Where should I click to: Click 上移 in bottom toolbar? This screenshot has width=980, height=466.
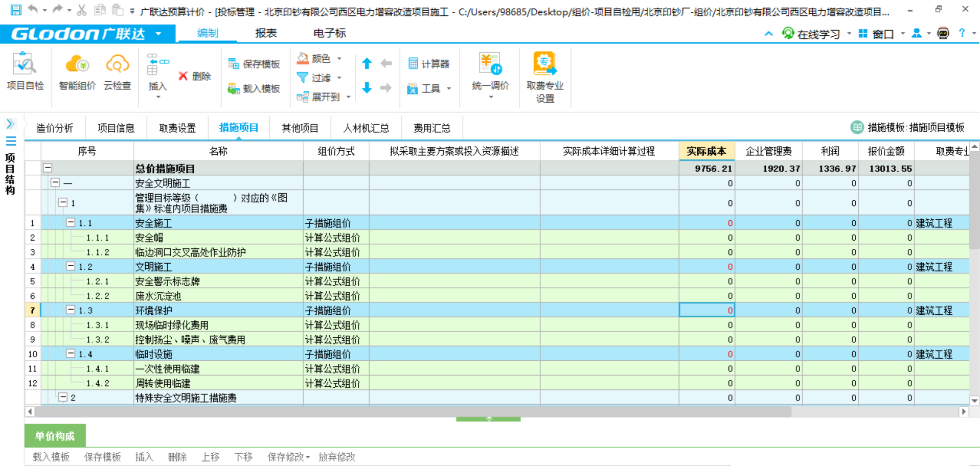click(210, 457)
